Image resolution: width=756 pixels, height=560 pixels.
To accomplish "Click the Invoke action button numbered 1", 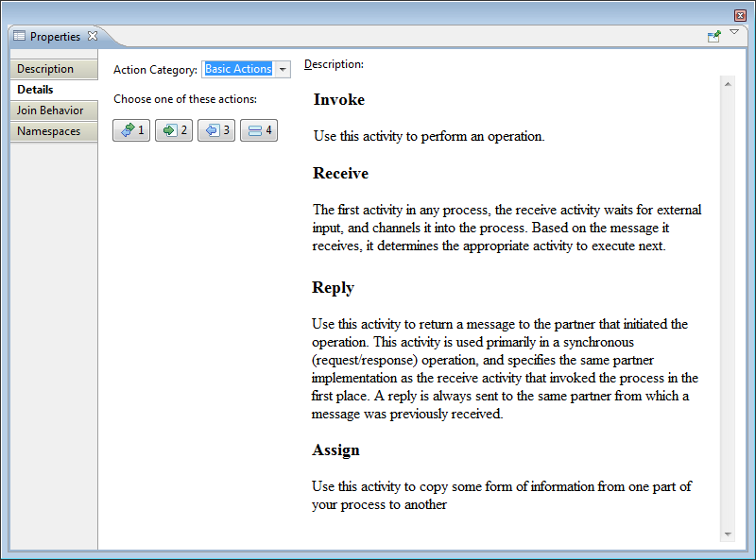I will pos(131,130).
